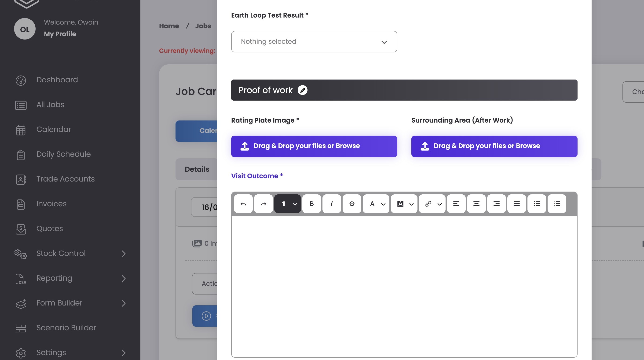Open the paragraph format dropdown
This screenshot has width=644, height=360.
288,204
